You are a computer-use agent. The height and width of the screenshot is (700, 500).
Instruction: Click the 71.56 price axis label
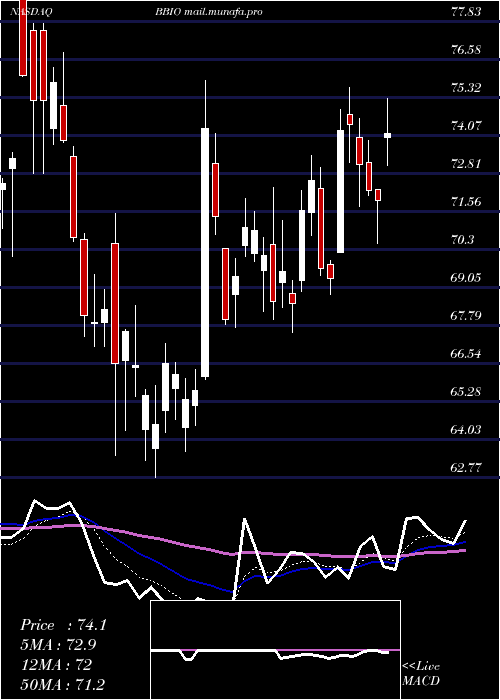(466, 202)
